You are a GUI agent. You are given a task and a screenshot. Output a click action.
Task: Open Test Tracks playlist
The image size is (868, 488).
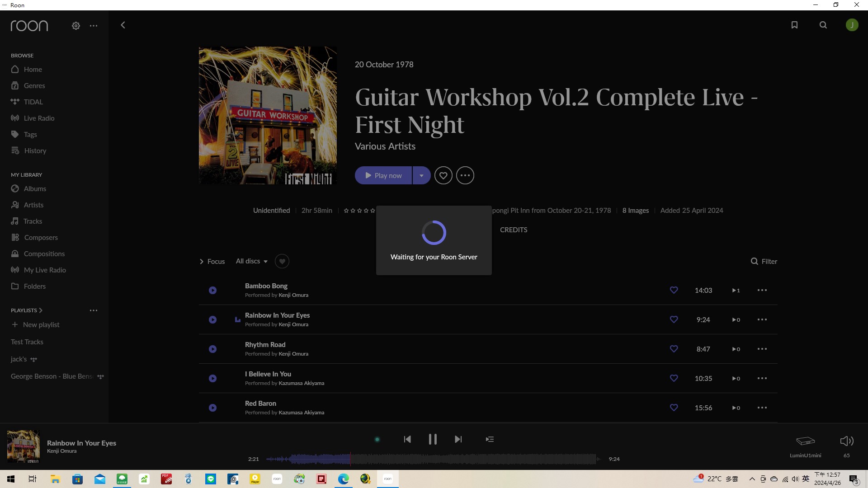(x=27, y=342)
